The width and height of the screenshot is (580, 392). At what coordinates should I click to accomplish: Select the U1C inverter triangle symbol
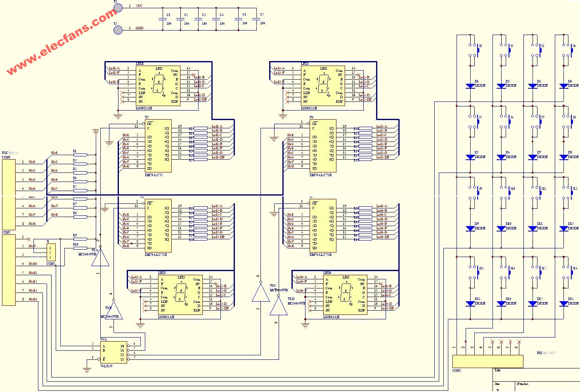[x=260, y=293]
